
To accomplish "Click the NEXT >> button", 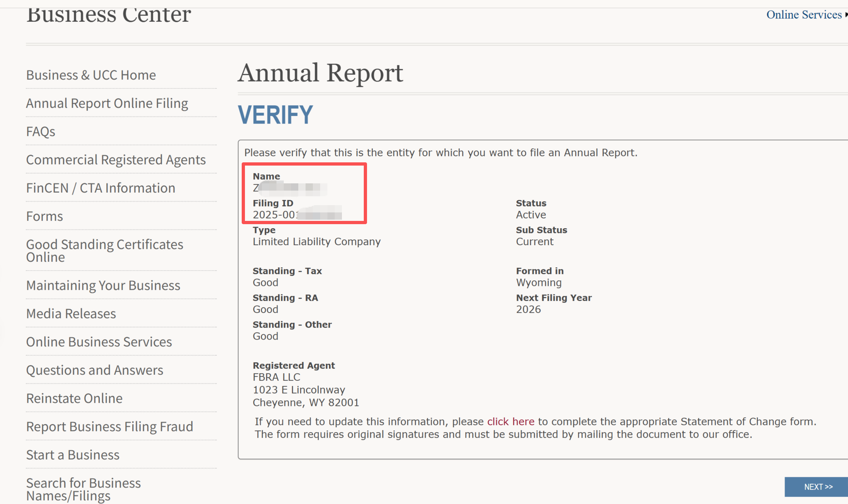I will (x=816, y=487).
